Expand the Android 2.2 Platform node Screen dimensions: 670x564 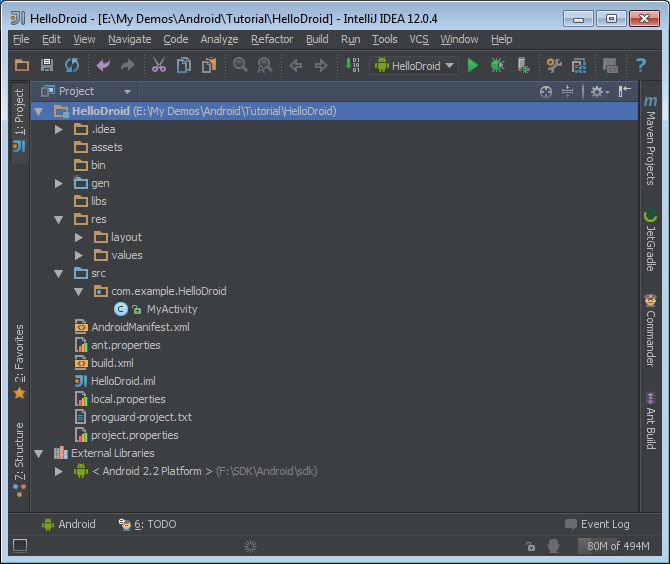pyautogui.click(x=59, y=471)
